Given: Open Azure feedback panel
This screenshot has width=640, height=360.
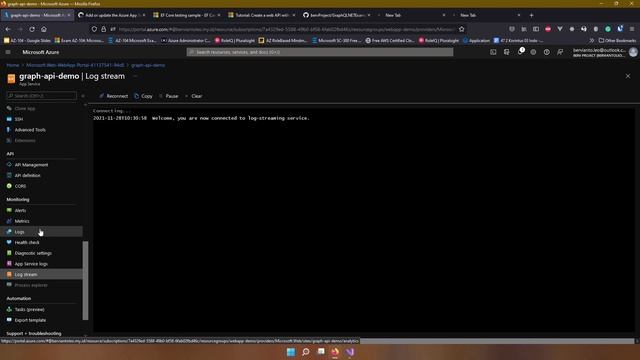Looking at the screenshot, I should (560, 52).
